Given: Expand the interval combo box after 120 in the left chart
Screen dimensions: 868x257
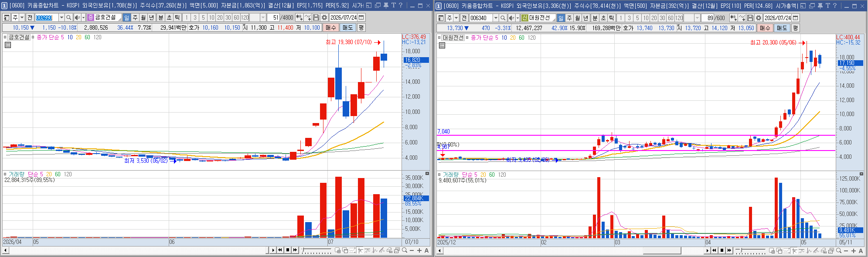Looking at the screenshot, I should click(x=263, y=17).
